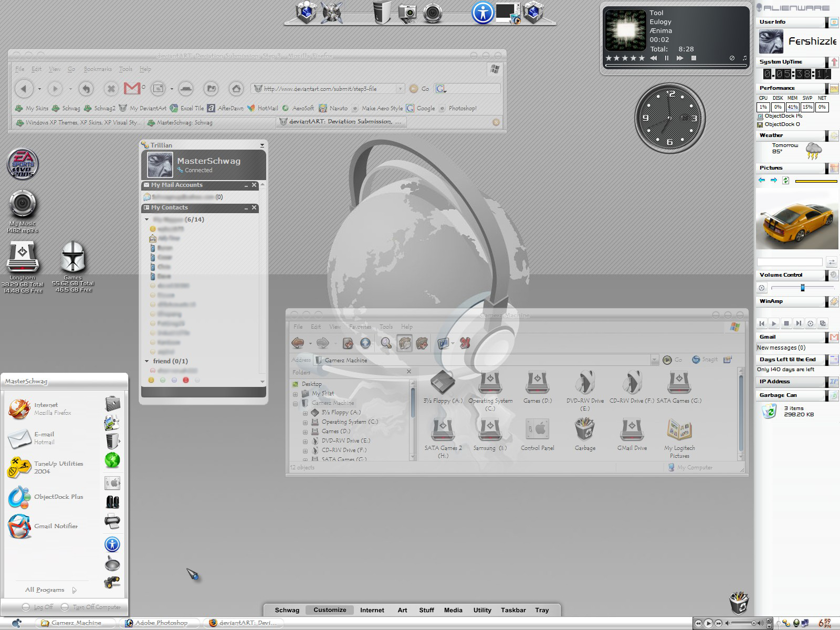Viewport: 840px width, 630px height.
Task: Open EA Sports MVP 2005 desktop icon
Action: 23,164
